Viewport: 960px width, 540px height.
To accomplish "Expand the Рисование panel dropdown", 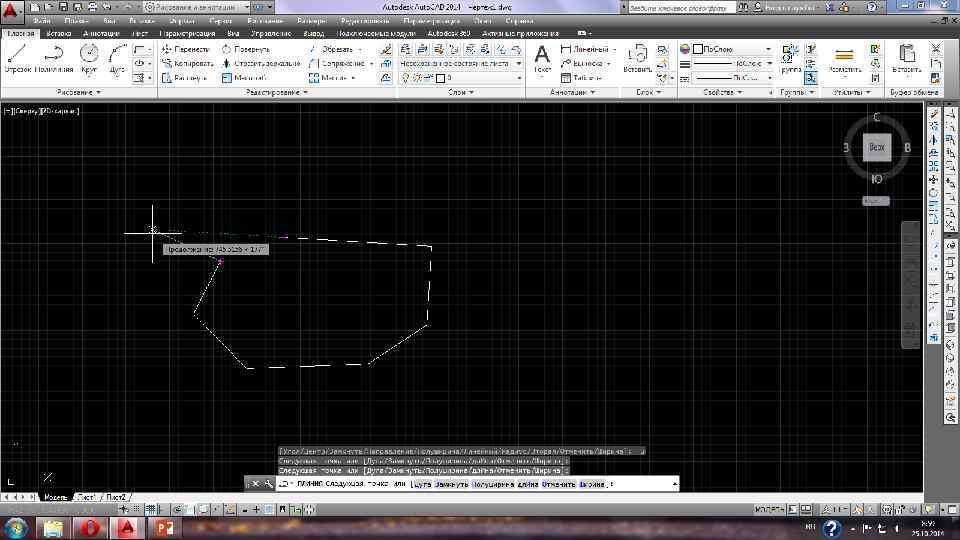I will (79, 92).
